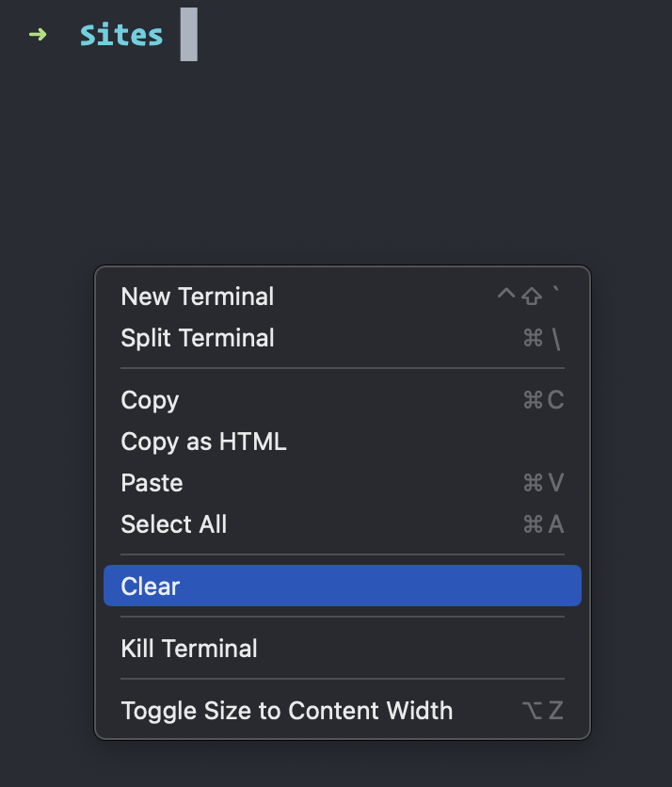Click the Sites directory label

pyautogui.click(x=120, y=35)
